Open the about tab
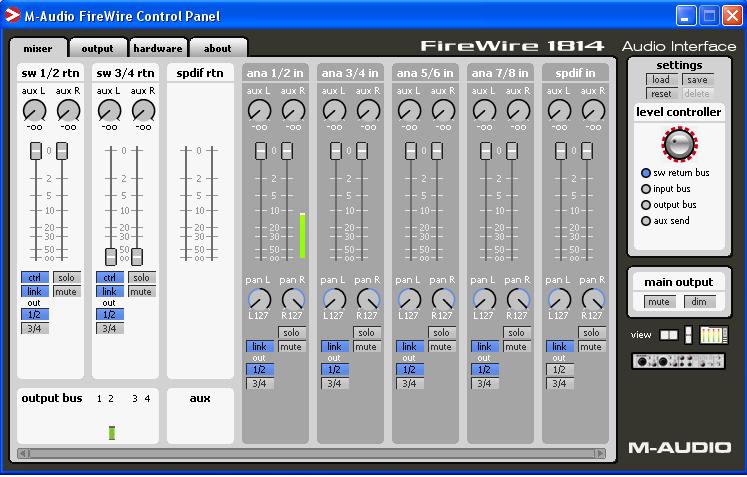The image size is (747, 477). pos(218,49)
